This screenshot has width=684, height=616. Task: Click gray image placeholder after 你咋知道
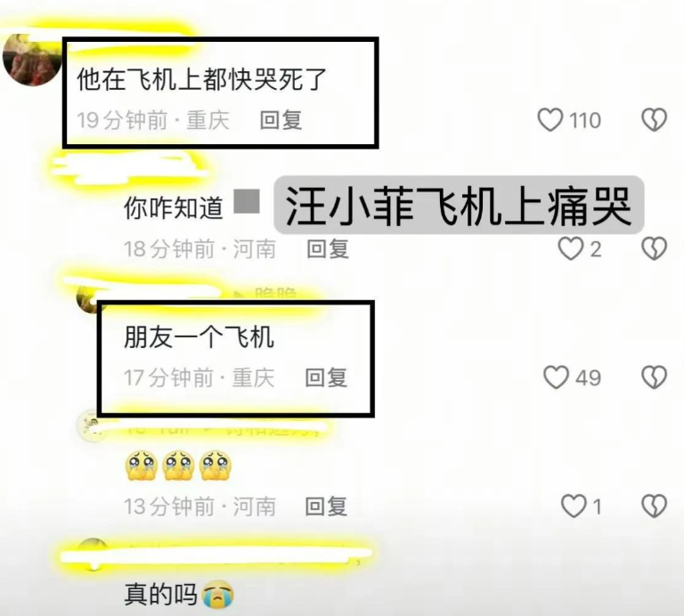pos(247,201)
